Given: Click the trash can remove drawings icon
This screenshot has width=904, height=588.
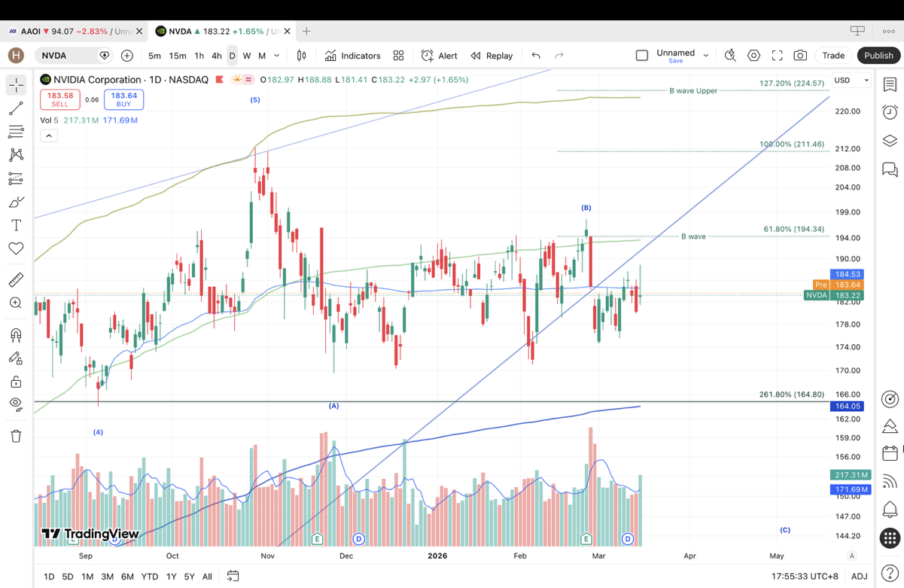Looking at the screenshot, I should click(16, 436).
